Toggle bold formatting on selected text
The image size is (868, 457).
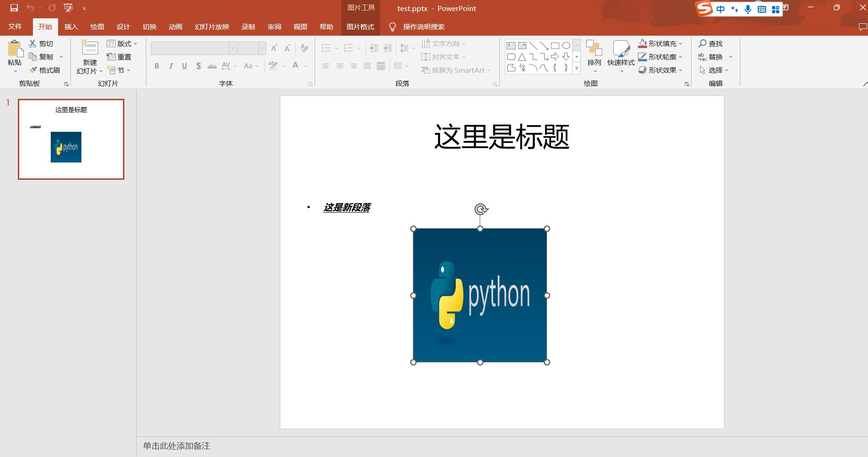click(156, 66)
